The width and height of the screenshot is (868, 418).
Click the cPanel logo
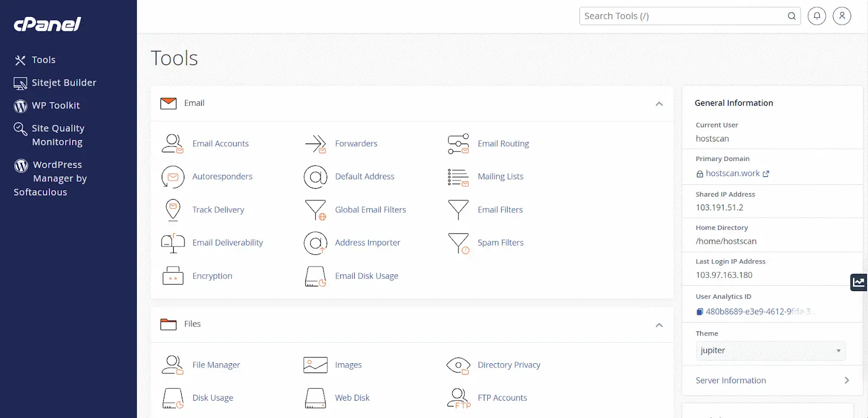pos(47,24)
